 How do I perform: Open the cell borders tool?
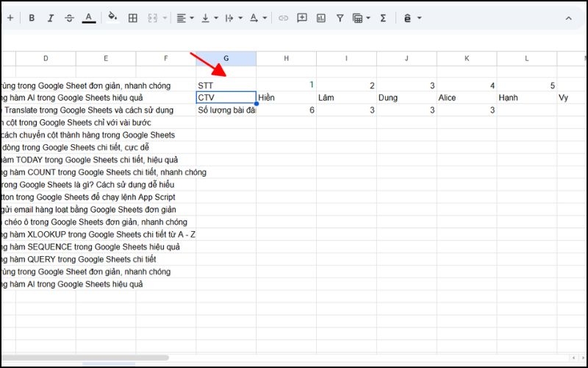[x=133, y=18]
